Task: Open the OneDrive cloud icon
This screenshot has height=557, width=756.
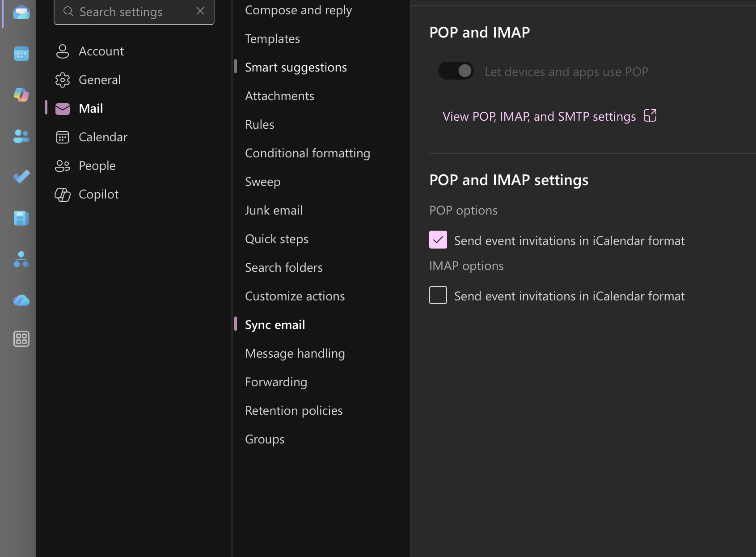Action: click(21, 300)
